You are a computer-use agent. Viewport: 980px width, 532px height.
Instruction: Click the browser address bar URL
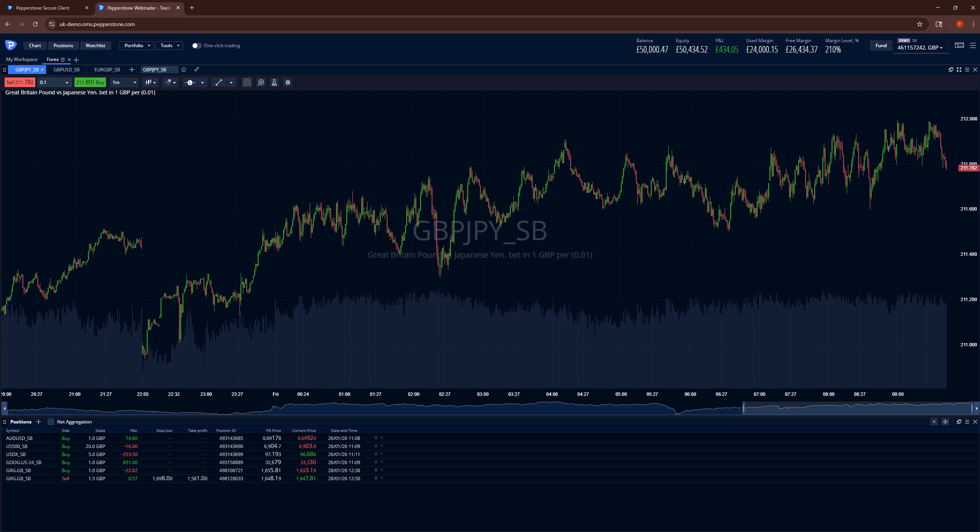[x=97, y=24]
